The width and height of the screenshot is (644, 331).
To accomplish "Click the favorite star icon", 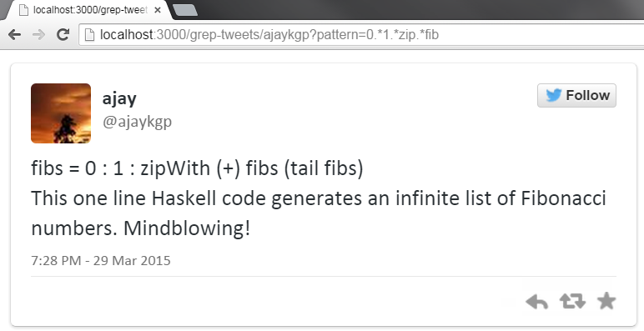I will [606, 301].
